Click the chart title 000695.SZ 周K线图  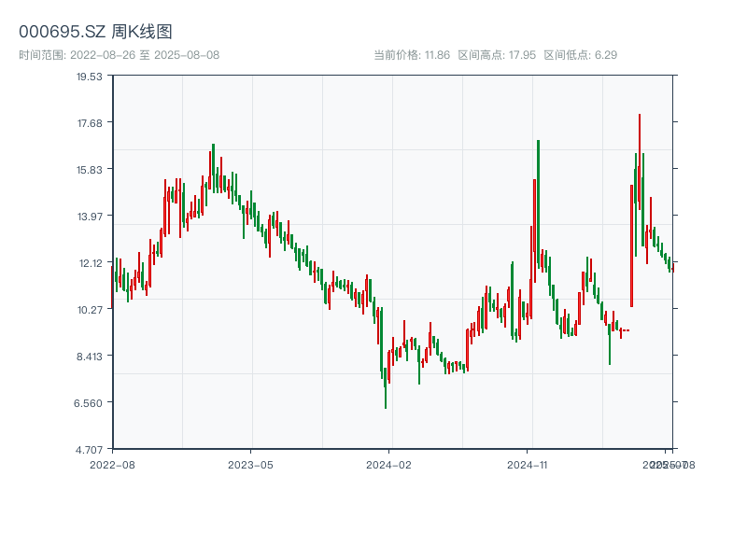pyautogui.click(x=95, y=32)
